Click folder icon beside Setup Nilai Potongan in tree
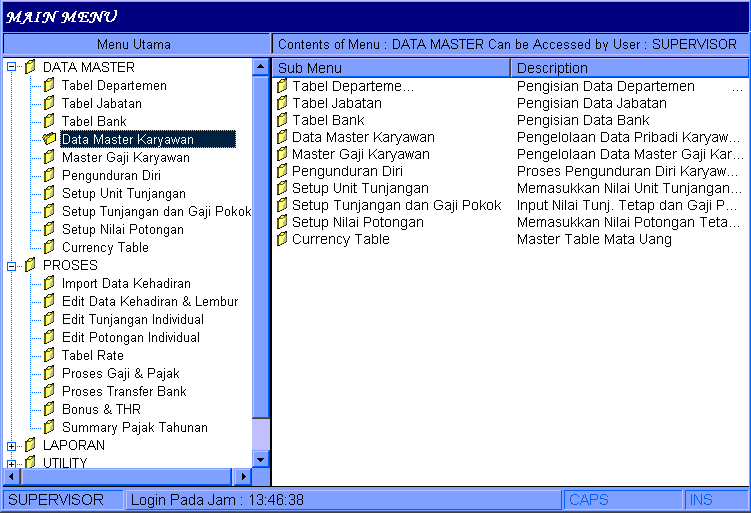The height and width of the screenshot is (513, 751). (49, 229)
